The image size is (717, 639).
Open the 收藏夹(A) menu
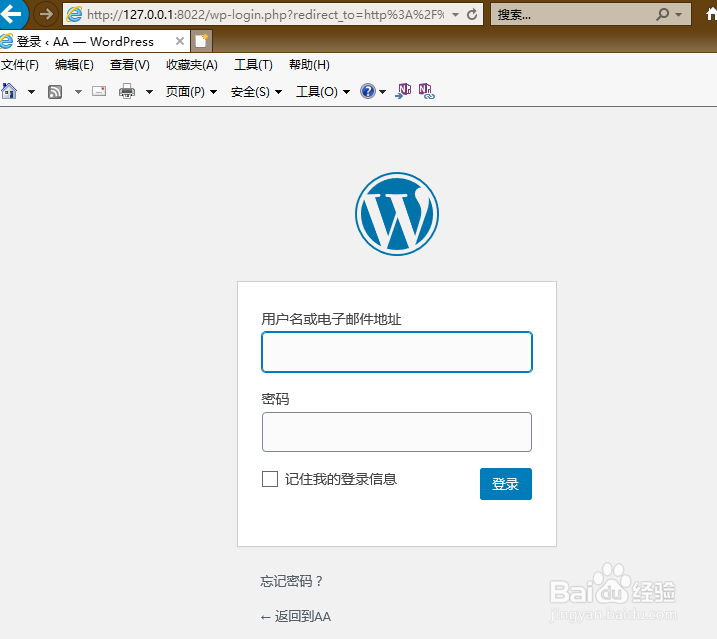192,64
